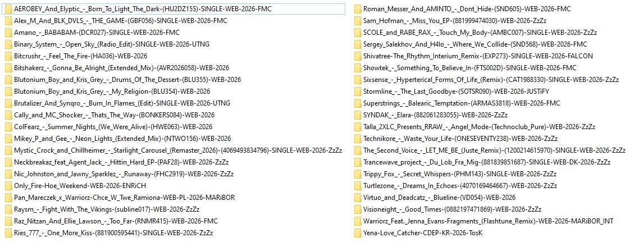This screenshot has height=247, width=644.
Task: Click the folder icon for Blutonium_Boy My_Religion
Action: [x=8, y=92]
